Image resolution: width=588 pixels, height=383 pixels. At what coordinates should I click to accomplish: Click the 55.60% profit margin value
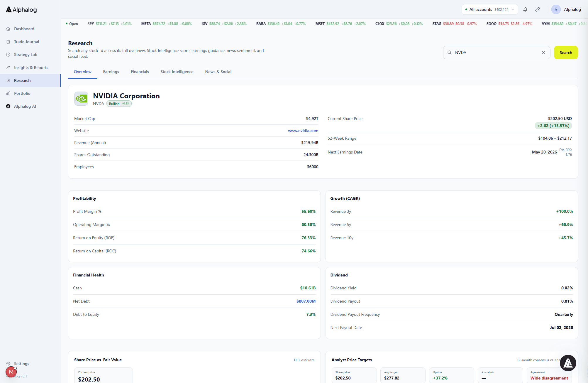309,211
